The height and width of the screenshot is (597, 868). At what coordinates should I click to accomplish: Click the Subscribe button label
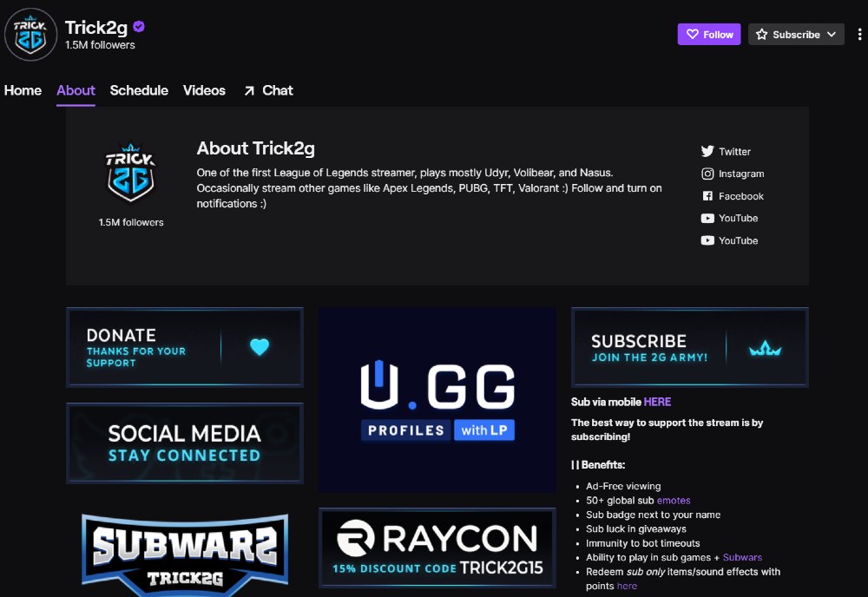796,35
